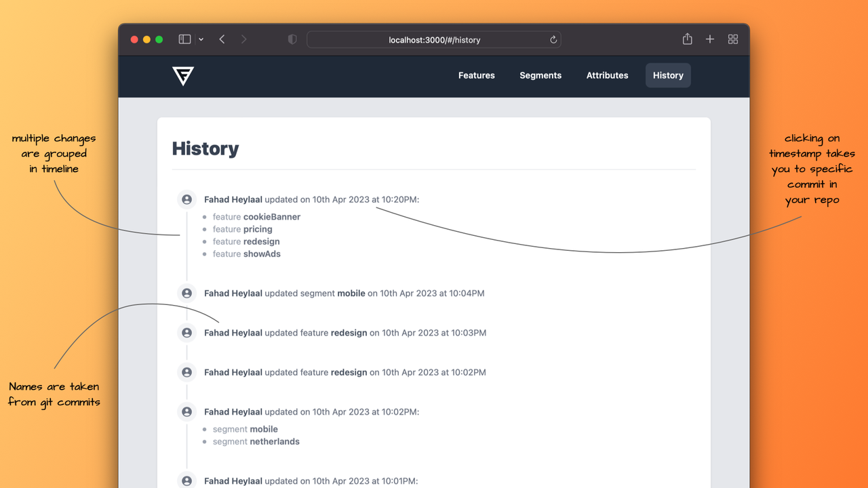Click avatar icon beside 10:01PM entry

187,480
